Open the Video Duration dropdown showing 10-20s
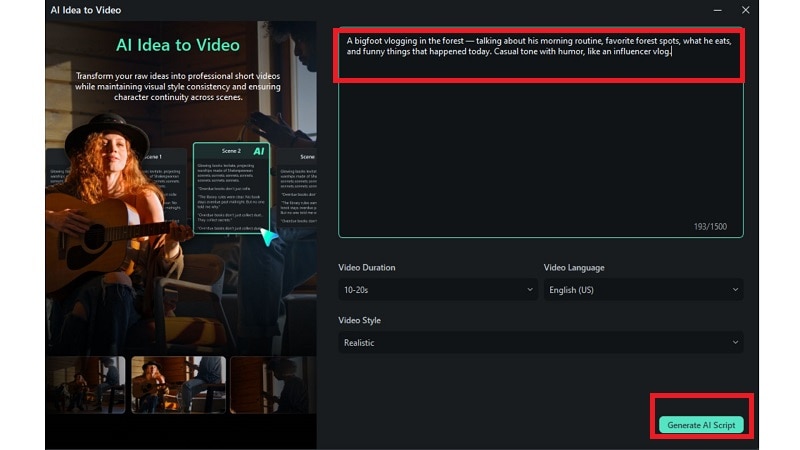This screenshot has height=450, width=800. click(x=438, y=290)
